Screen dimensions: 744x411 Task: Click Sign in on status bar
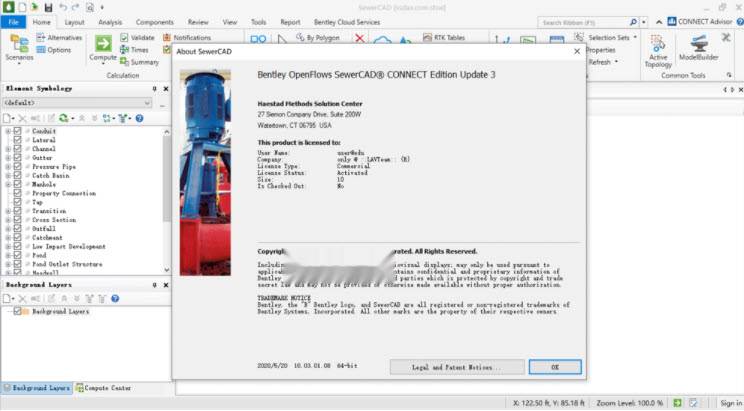coord(731,403)
